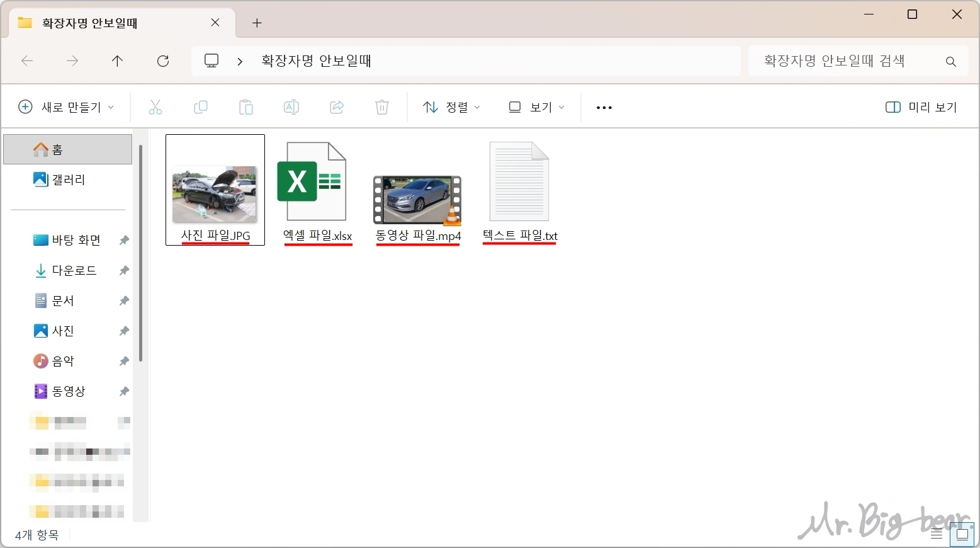980x548 pixels.
Task: Select the 동영상 파일.mp4 video thumbnail
Action: pos(418,200)
